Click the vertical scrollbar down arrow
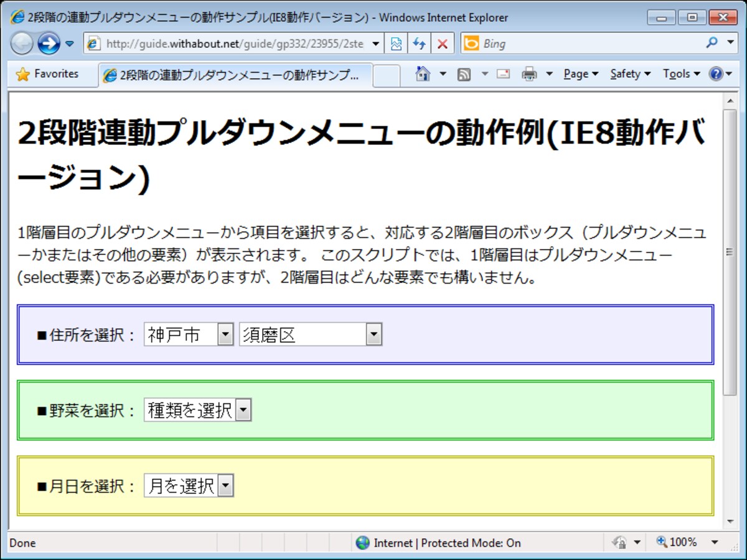747x560 pixels. (729, 521)
